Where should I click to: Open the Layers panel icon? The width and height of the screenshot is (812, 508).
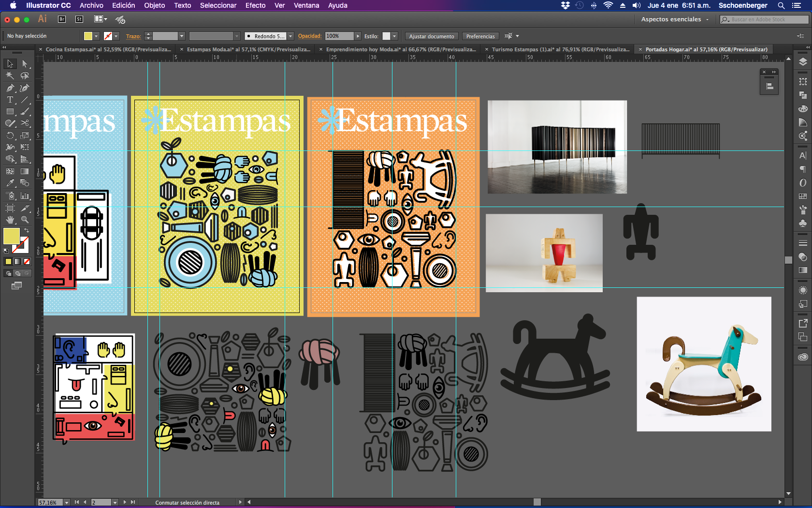tap(803, 62)
